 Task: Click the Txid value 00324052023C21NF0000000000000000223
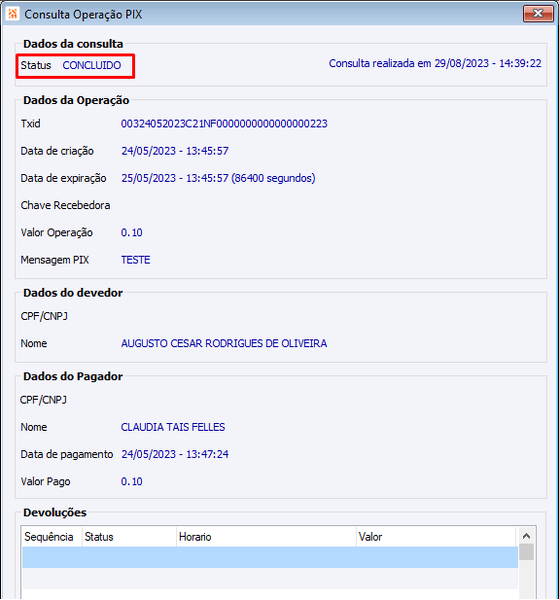(224, 124)
